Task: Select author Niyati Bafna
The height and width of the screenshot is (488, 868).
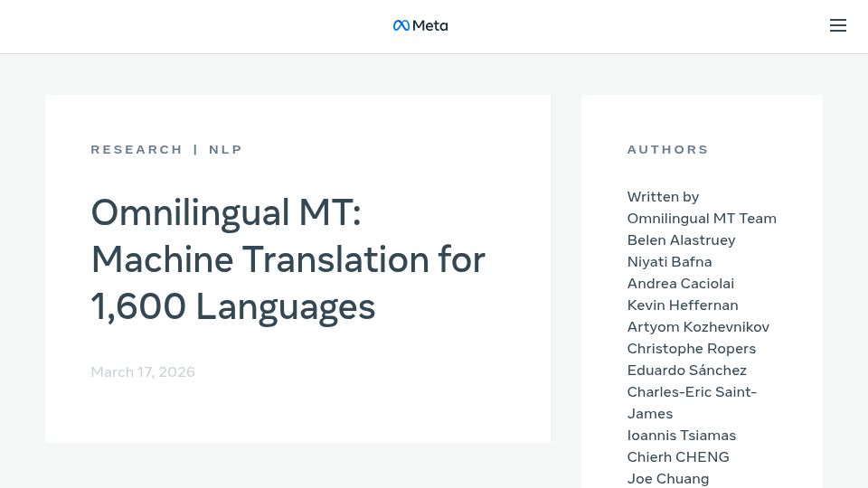Action: 669,262
